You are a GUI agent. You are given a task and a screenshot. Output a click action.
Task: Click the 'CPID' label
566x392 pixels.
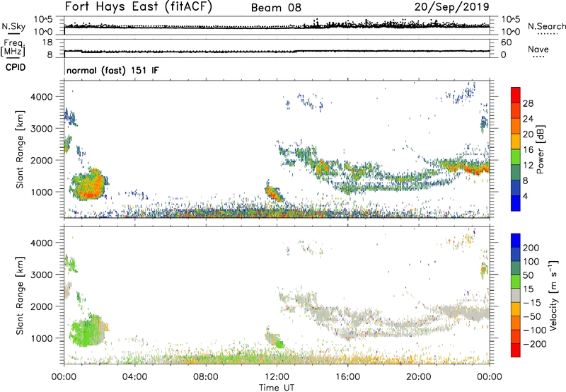click(x=16, y=67)
